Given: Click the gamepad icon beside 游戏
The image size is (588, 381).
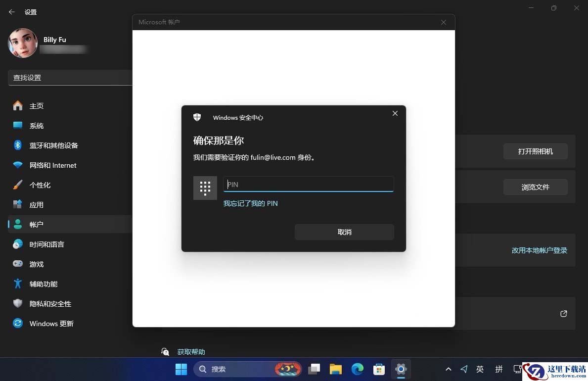Looking at the screenshot, I should pyautogui.click(x=18, y=264).
